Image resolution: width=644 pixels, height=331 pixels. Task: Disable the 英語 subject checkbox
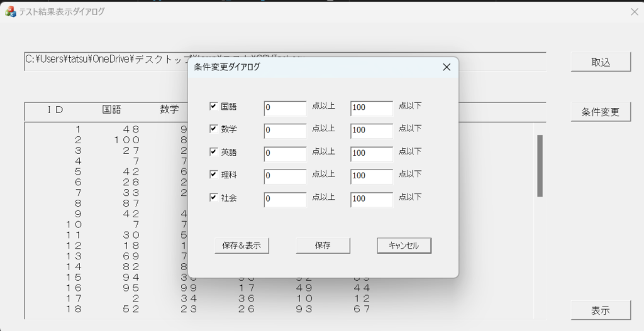pos(213,152)
